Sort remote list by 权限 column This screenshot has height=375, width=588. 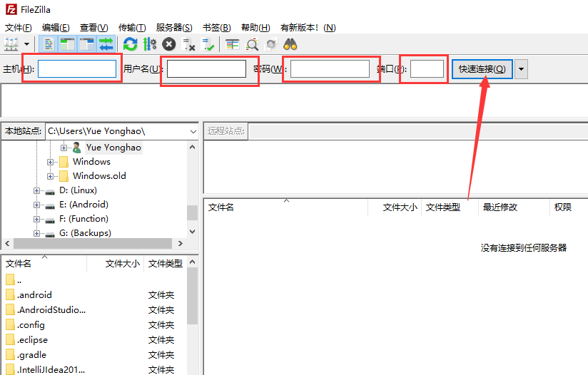point(569,207)
